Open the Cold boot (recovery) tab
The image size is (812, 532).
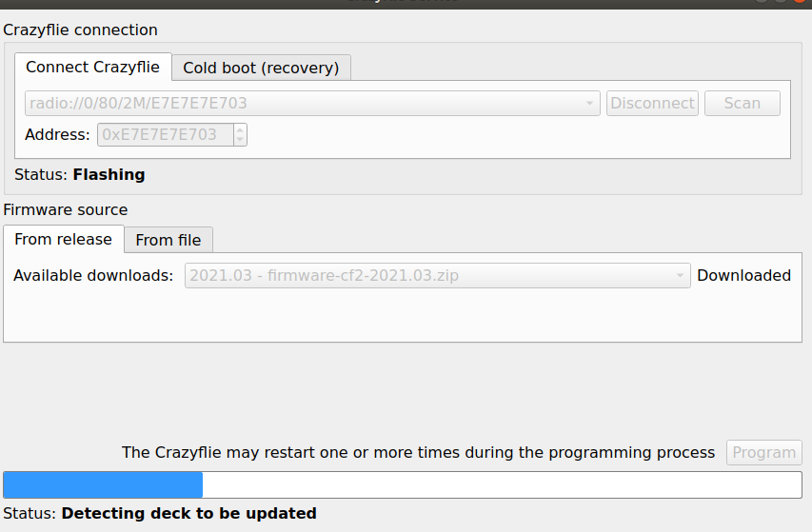261,68
